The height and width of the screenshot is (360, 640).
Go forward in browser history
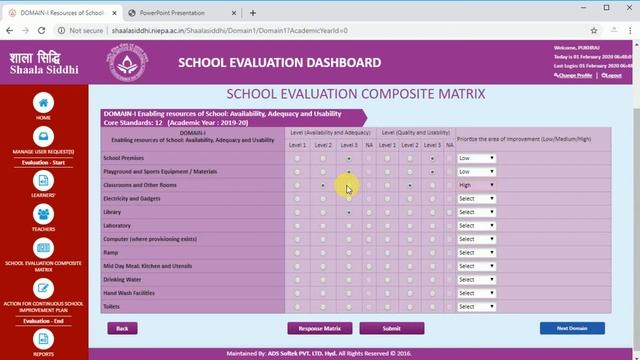pos(25,31)
